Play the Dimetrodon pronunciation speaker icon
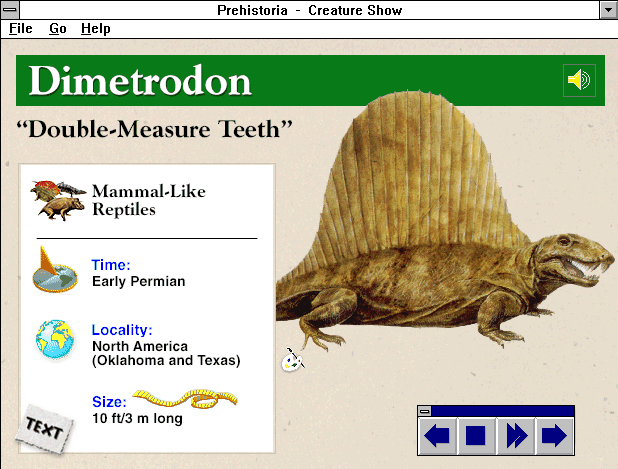618x469 pixels. (x=579, y=80)
